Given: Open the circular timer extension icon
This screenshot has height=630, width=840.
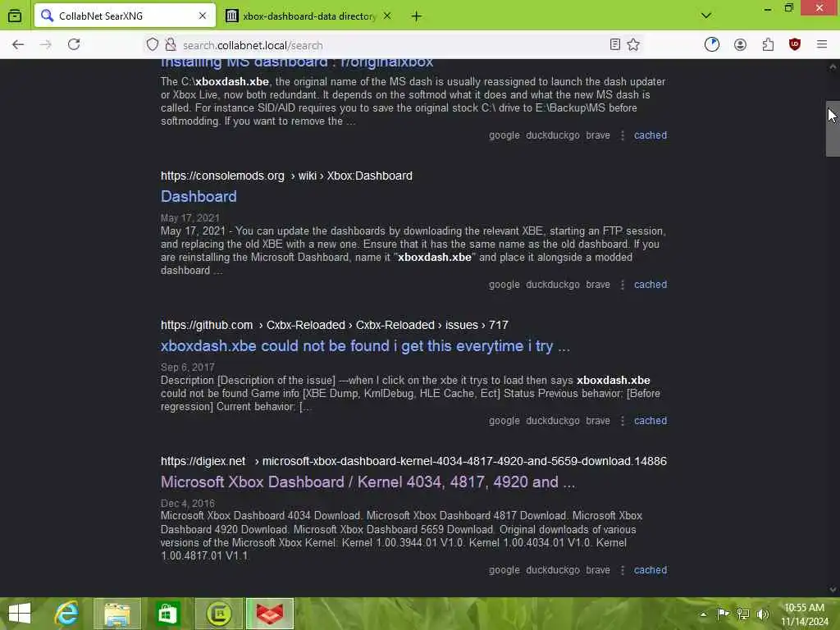Looking at the screenshot, I should 712,45.
